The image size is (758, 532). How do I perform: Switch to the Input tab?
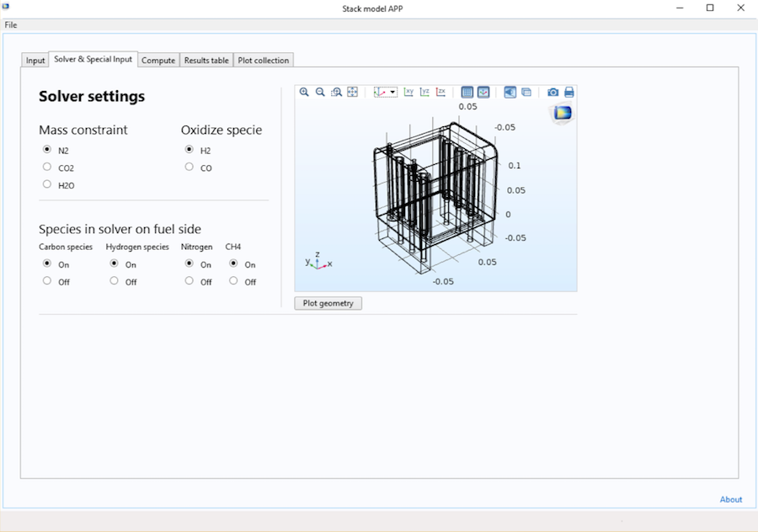(x=35, y=61)
